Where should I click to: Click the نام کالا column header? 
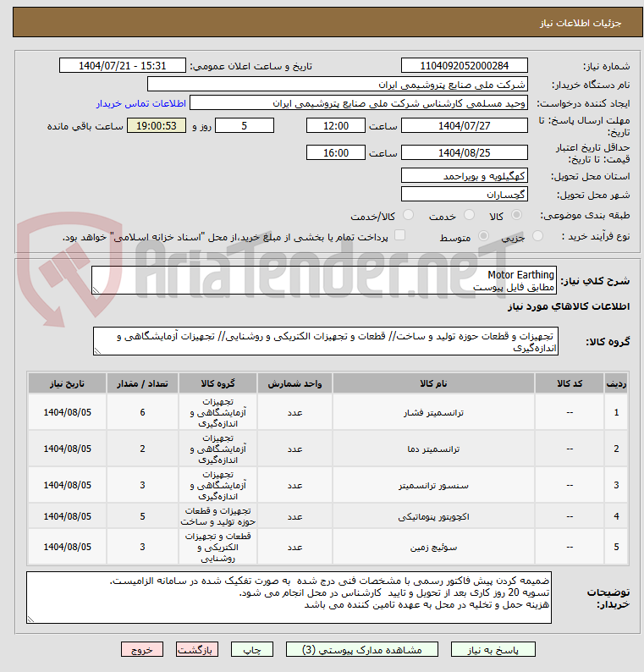[433, 383]
